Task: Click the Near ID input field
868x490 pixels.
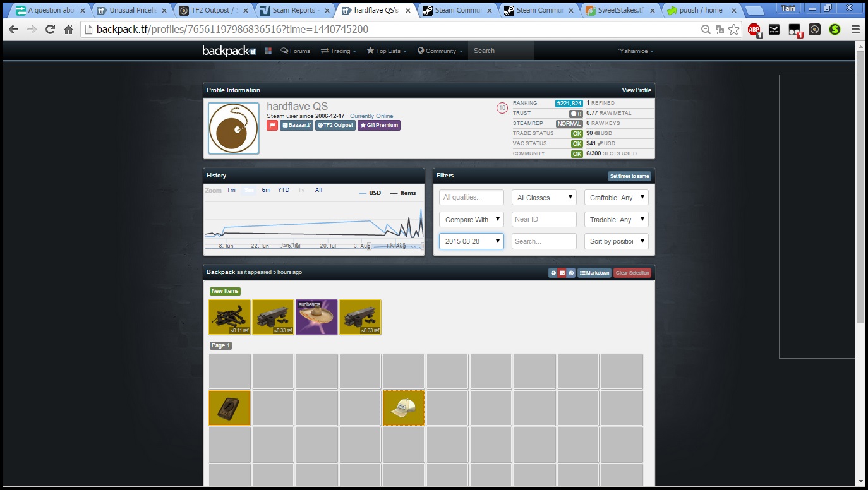Action: click(543, 220)
